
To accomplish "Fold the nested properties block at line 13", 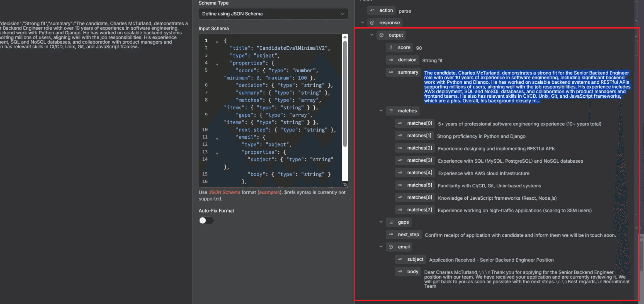I will point(217,153).
